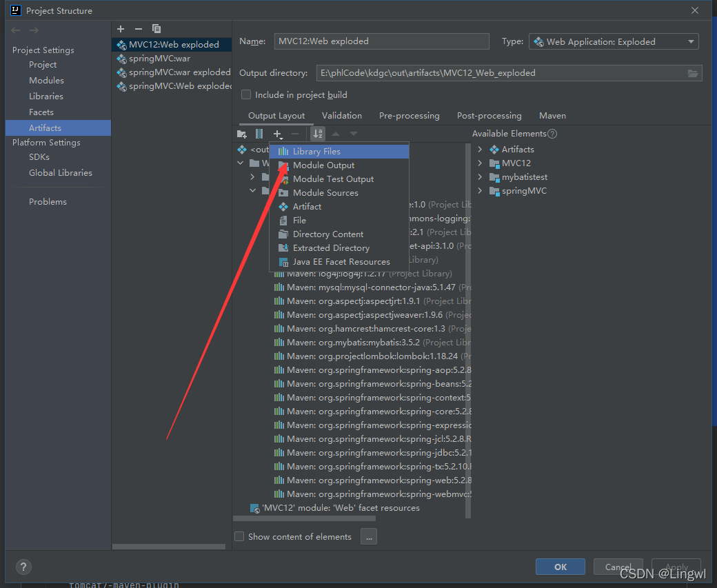The width and height of the screenshot is (717, 588).
Task: Select the springMVC:war artifact
Action: click(172, 59)
